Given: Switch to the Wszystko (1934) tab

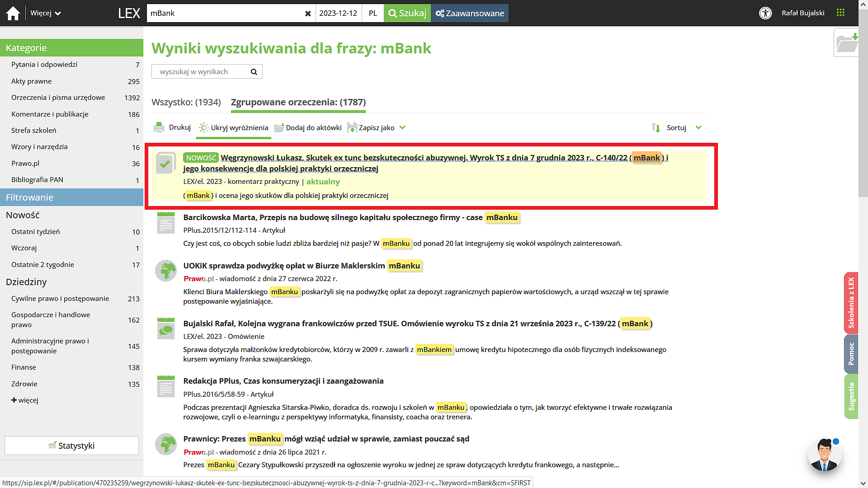Looking at the screenshot, I should [186, 102].
